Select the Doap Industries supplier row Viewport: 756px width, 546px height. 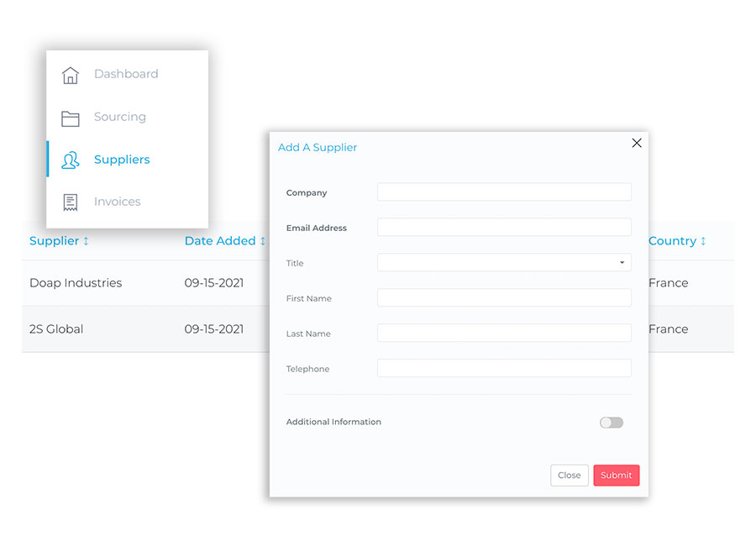coord(76,283)
